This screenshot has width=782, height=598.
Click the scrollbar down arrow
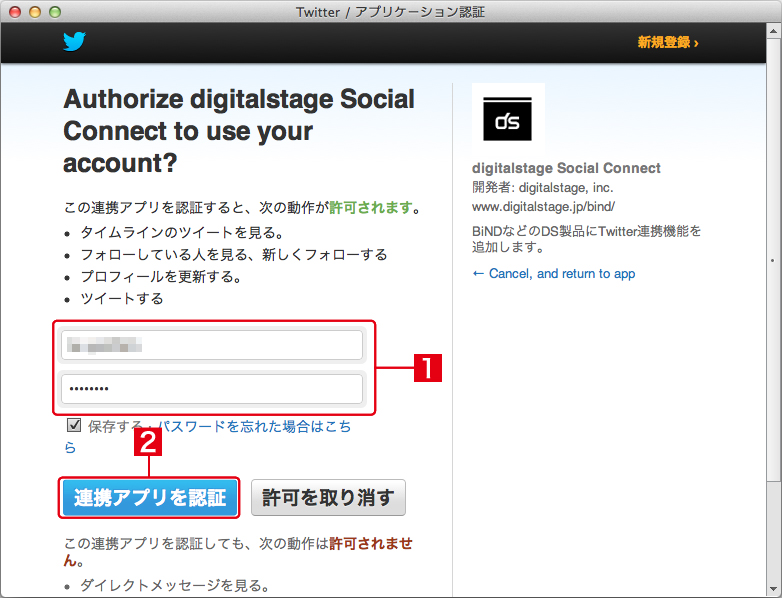[774, 589]
